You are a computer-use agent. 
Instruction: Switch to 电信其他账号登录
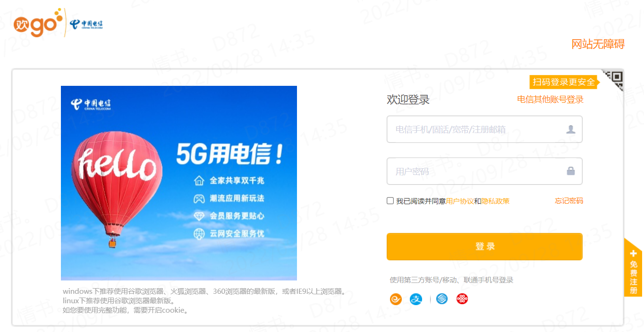[x=551, y=100]
